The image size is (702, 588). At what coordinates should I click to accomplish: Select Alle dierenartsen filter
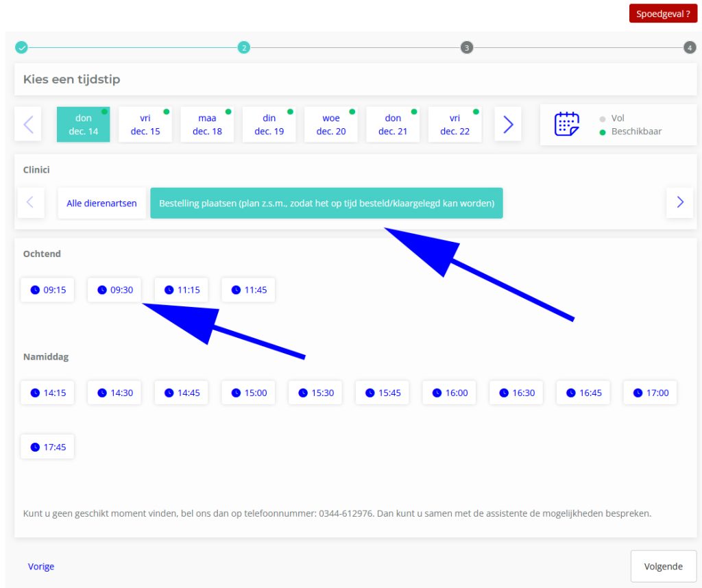[101, 203]
